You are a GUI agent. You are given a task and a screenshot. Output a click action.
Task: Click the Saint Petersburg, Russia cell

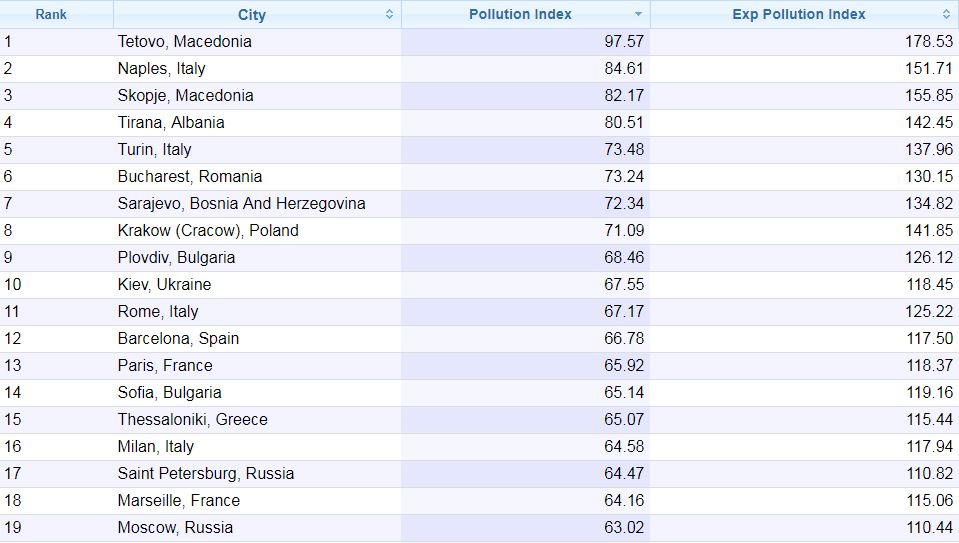(206, 474)
